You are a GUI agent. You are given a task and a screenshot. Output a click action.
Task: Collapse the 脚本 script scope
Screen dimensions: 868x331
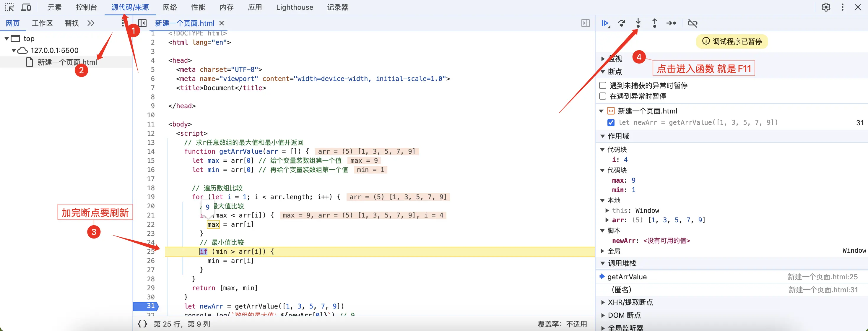602,231
